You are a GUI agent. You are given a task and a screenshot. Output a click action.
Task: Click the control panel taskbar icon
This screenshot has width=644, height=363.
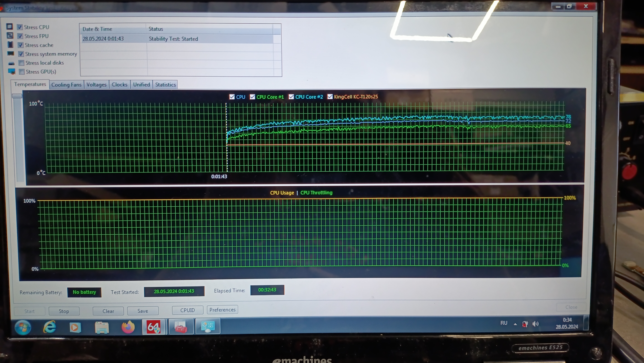pyautogui.click(x=208, y=326)
